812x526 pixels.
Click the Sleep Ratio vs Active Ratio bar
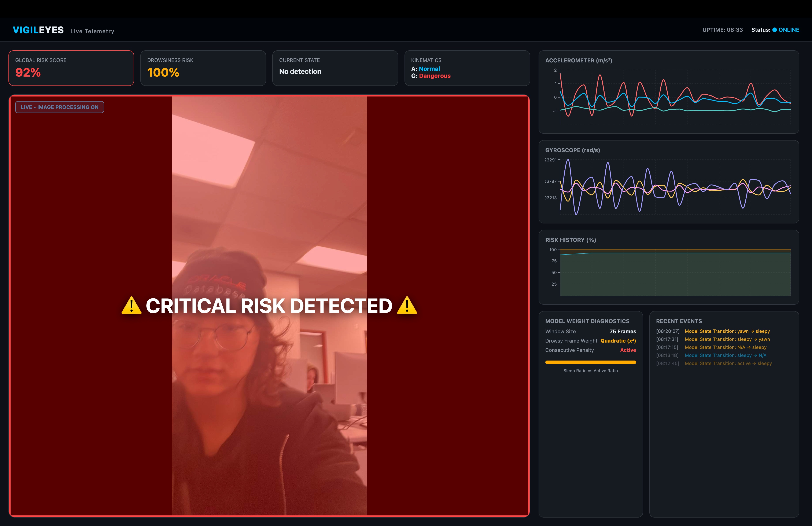click(590, 362)
